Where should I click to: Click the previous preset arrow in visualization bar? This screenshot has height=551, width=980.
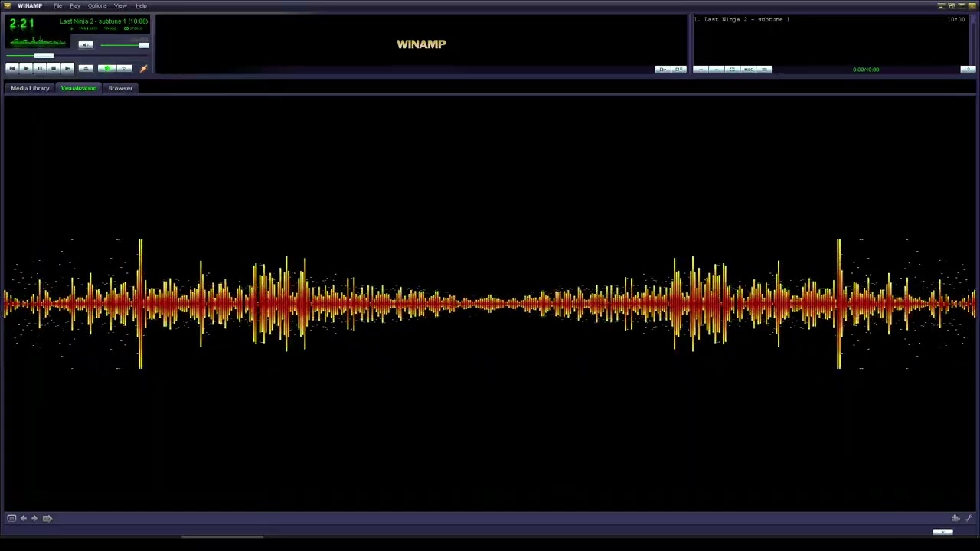(x=24, y=518)
